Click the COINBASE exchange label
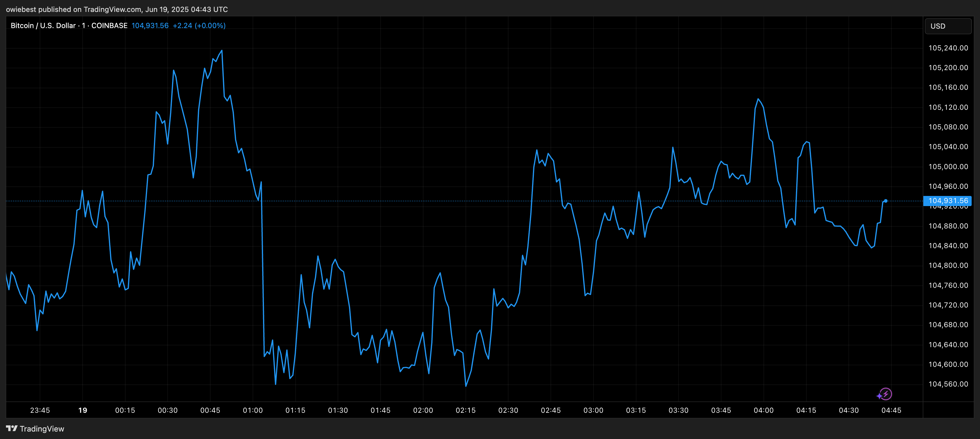The image size is (980, 439). [109, 25]
